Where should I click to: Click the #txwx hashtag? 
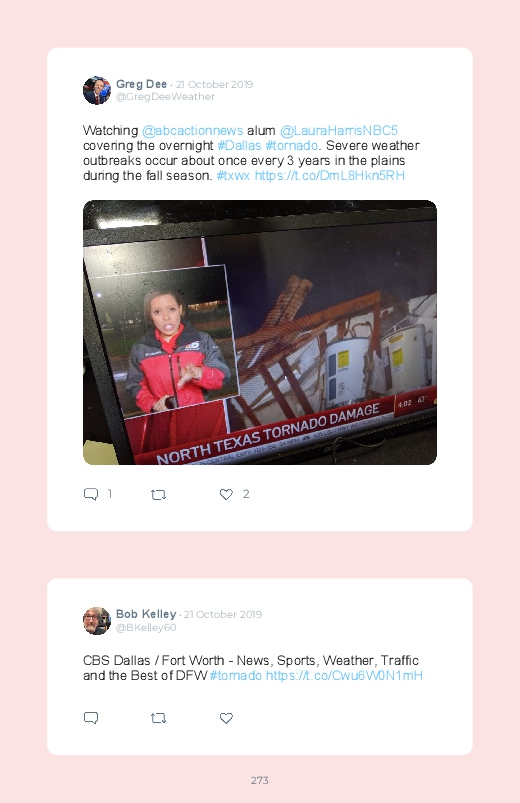click(x=233, y=176)
